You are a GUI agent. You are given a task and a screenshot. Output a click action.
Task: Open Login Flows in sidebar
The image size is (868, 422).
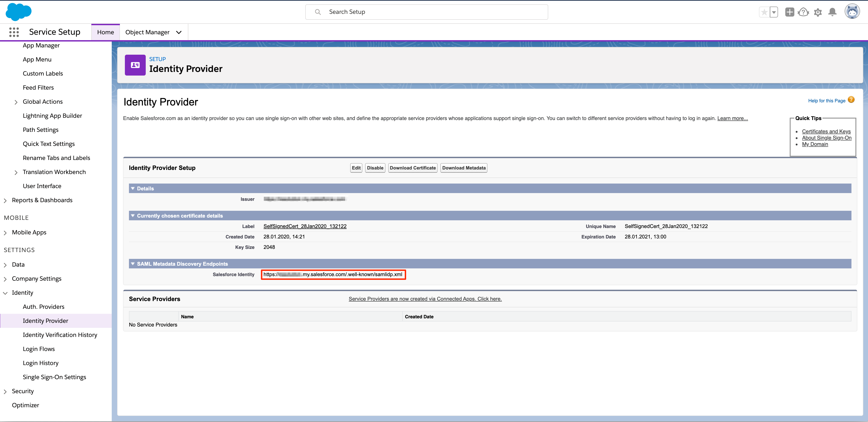tap(39, 349)
